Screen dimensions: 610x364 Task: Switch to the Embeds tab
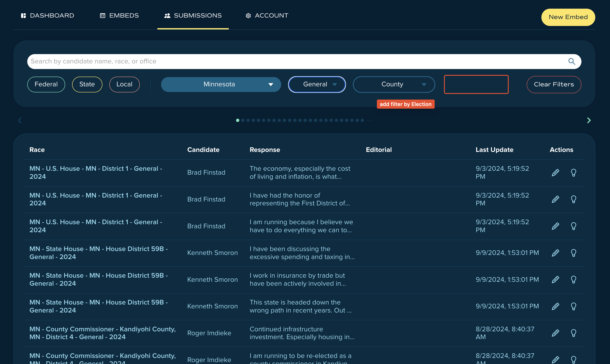119,15
